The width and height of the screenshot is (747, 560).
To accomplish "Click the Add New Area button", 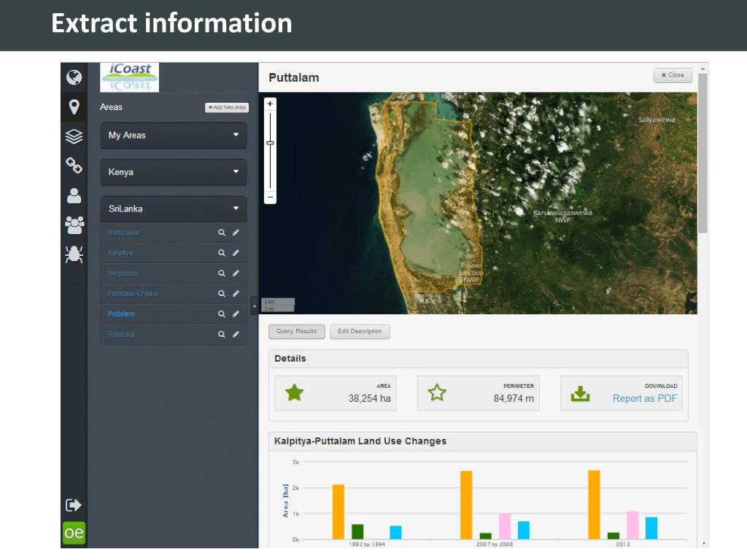I will tap(227, 107).
